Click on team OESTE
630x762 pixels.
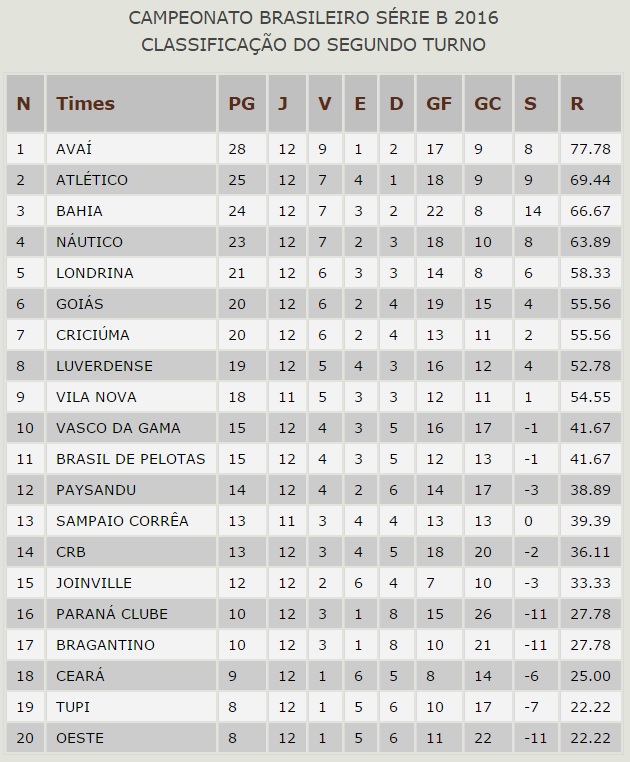point(79,738)
